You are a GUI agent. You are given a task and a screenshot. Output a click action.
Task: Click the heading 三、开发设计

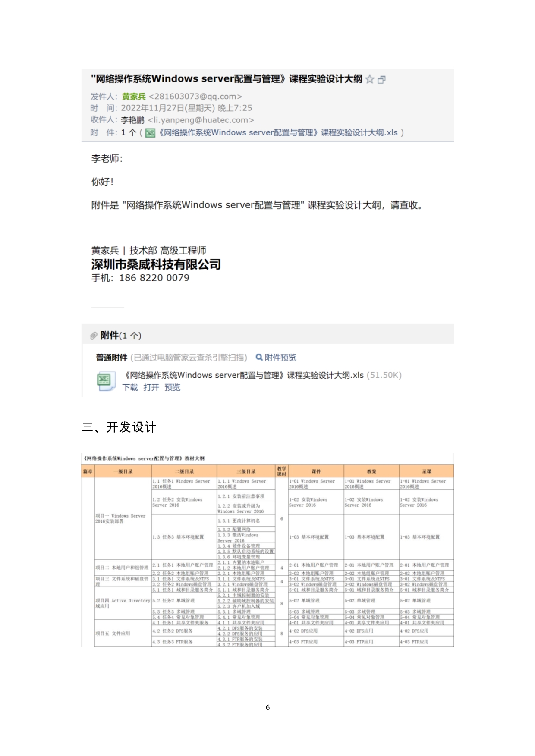pos(119,427)
